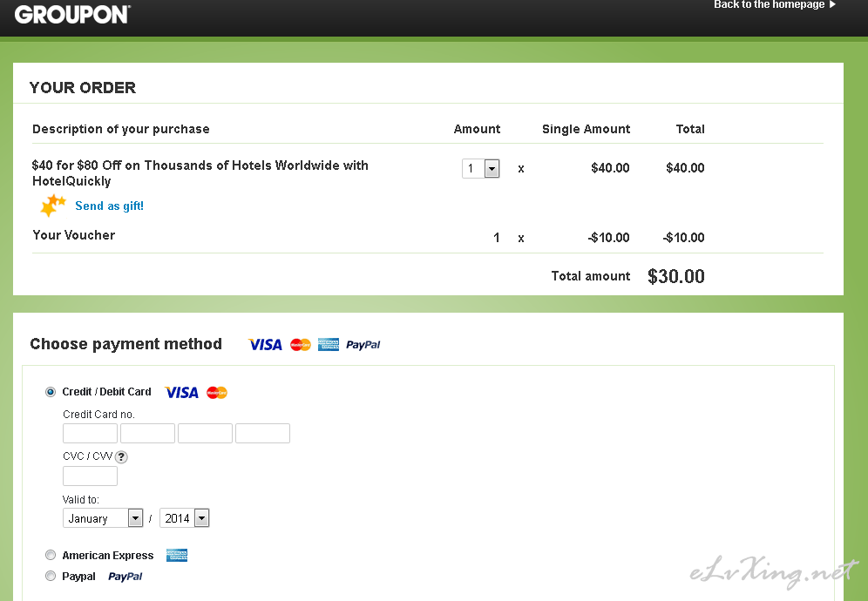This screenshot has width=868, height=601.
Task: Click the PayPal logo in payment header
Action: pos(363,345)
